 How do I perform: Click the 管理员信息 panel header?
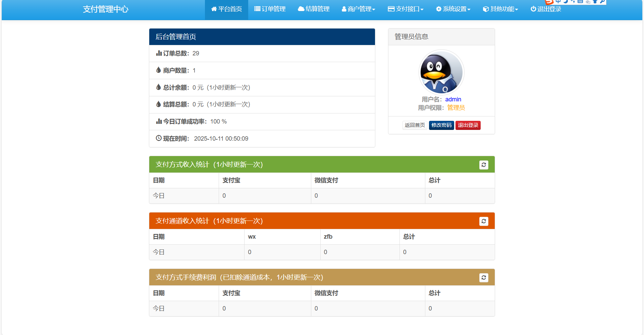441,37
